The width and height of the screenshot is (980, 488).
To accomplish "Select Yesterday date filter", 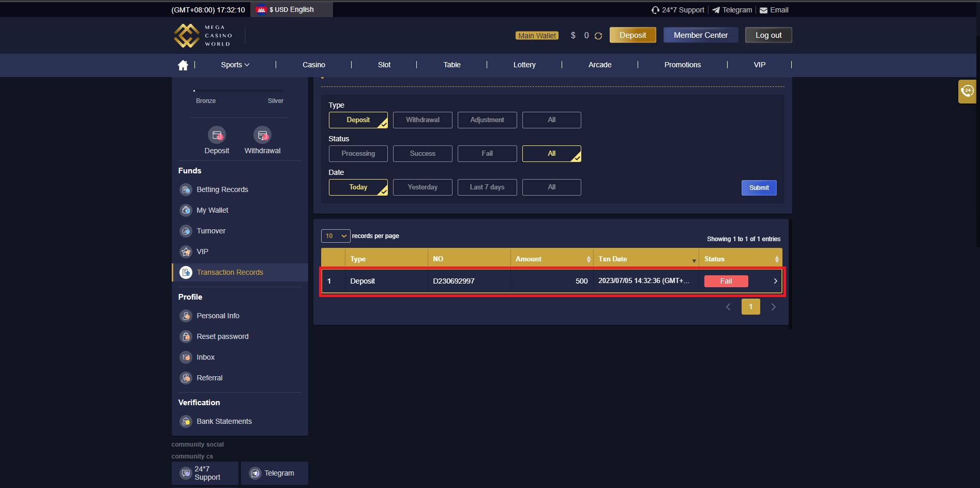I will click(x=423, y=187).
